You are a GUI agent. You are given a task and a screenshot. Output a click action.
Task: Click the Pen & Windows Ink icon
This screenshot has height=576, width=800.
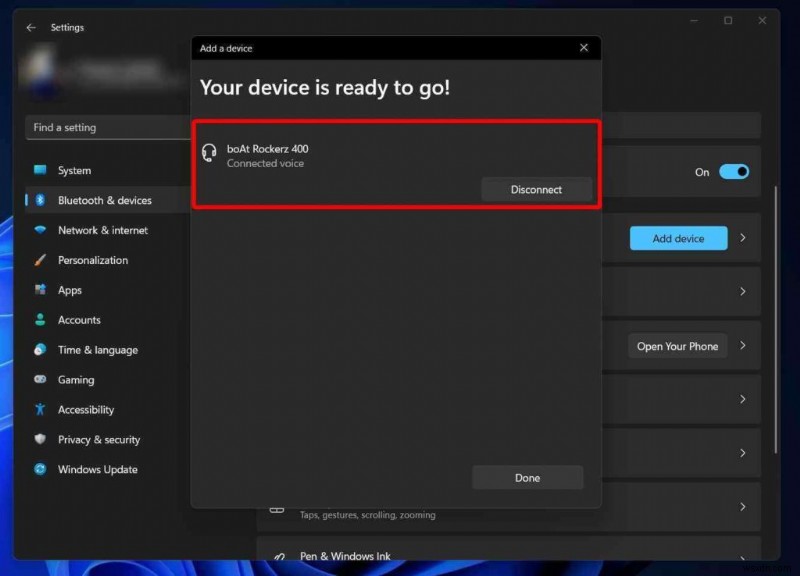coord(279,556)
